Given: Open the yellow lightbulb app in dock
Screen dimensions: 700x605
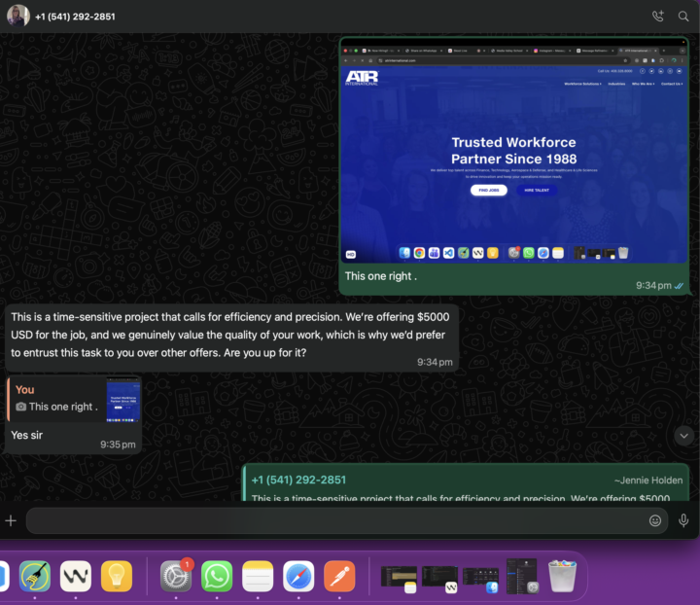Looking at the screenshot, I should (117, 576).
